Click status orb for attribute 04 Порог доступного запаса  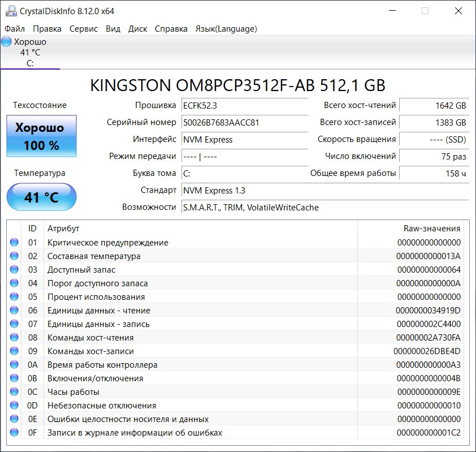(14, 283)
